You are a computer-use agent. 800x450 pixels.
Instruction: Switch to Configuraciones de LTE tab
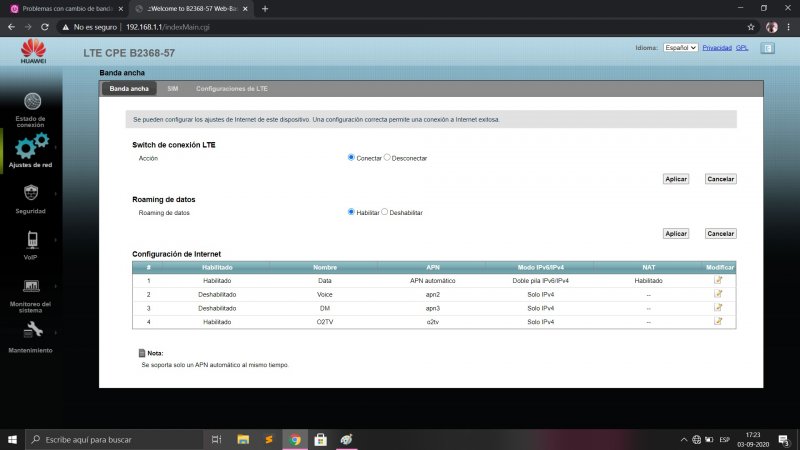(x=232, y=89)
